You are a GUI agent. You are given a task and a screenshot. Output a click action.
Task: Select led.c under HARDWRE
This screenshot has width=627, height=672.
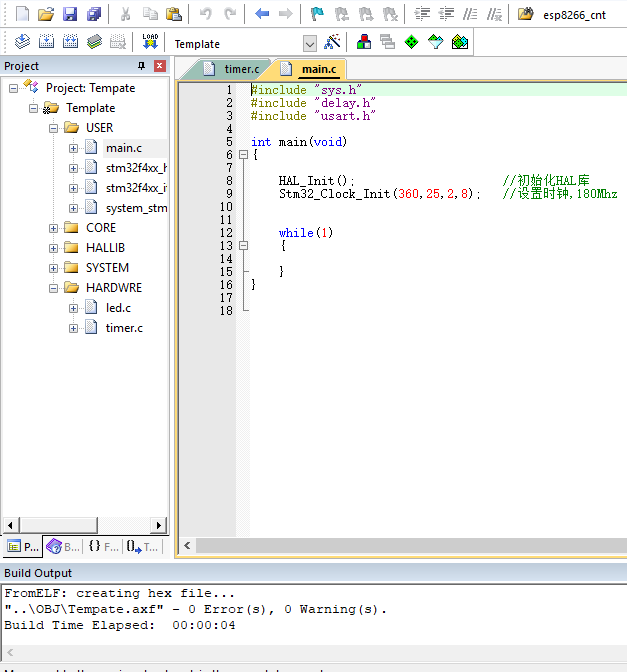pyautogui.click(x=118, y=308)
